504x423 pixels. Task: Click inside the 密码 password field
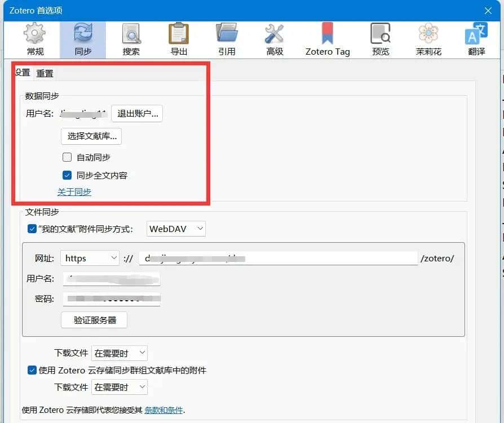[x=112, y=299]
